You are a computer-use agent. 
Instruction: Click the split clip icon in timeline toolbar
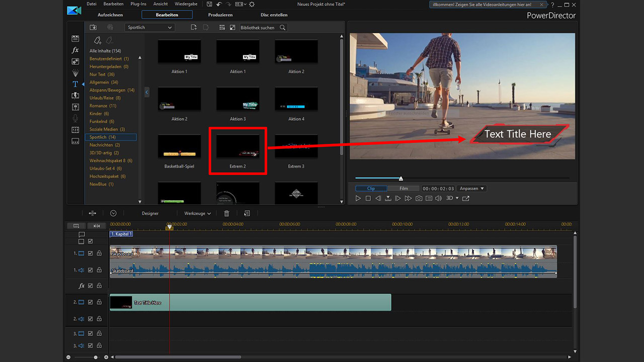point(92,214)
